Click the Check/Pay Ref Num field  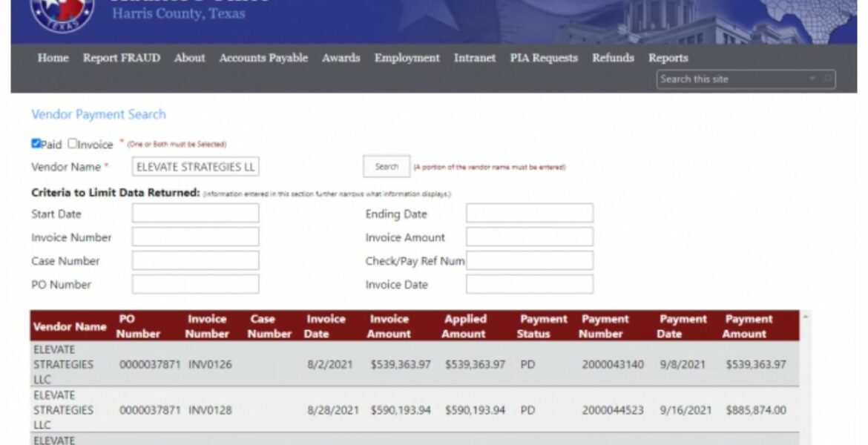point(529,261)
